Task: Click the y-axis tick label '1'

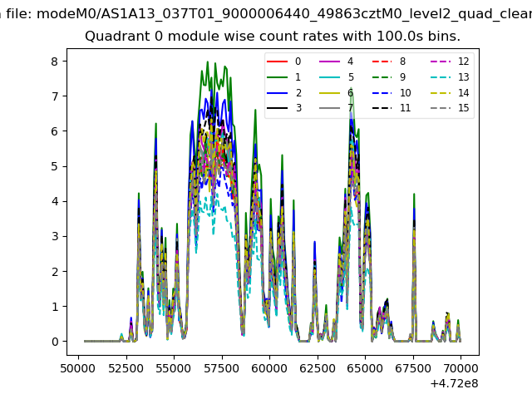Action: 55,307
